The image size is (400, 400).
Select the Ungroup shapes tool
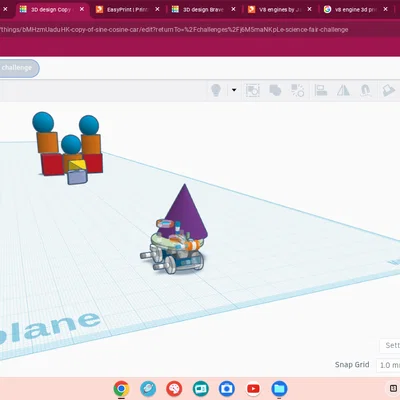(x=297, y=90)
